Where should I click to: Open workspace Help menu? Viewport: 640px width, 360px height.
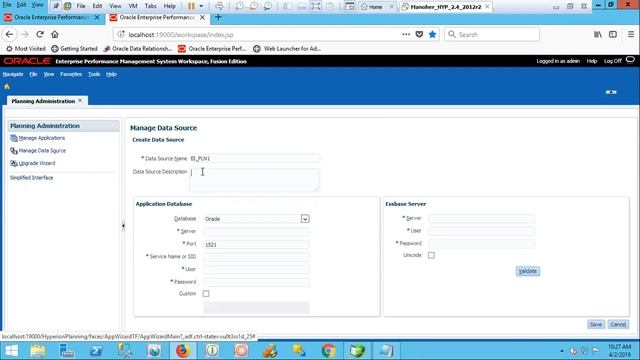click(x=111, y=74)
